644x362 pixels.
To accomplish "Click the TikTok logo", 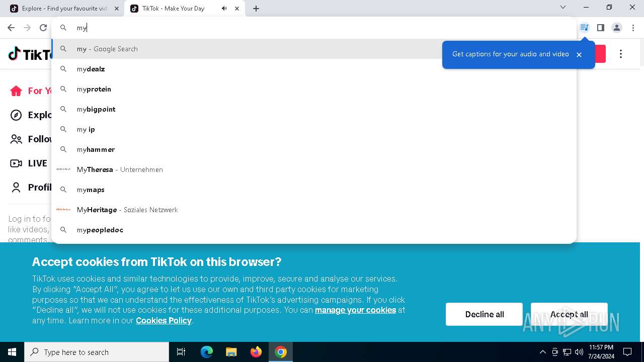I will [x=30, y=54].
